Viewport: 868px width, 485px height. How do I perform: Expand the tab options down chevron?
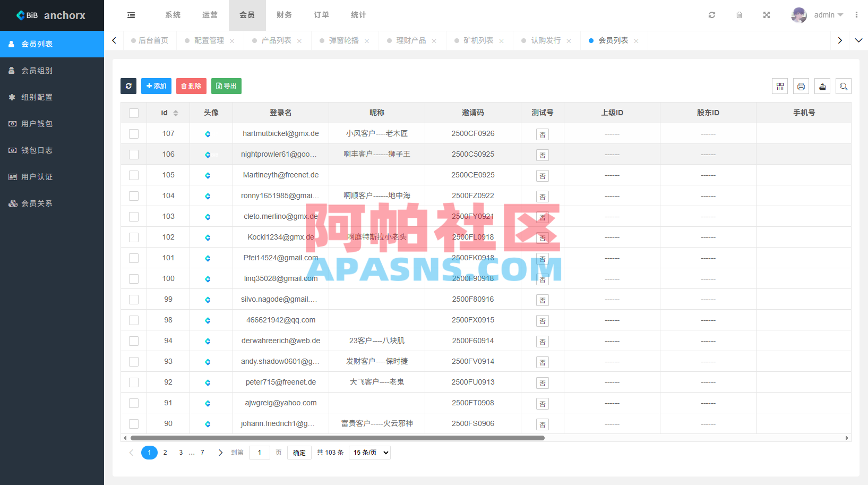click(858, 40)
